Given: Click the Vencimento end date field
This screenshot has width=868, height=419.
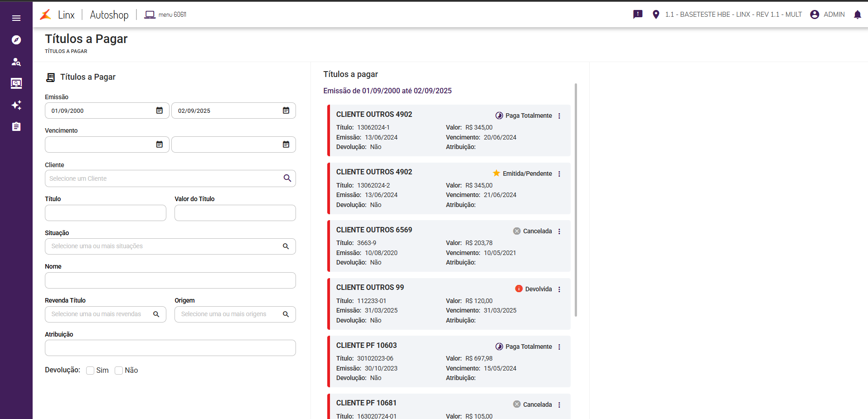Looking at the screenshot, I should [233, 144].
